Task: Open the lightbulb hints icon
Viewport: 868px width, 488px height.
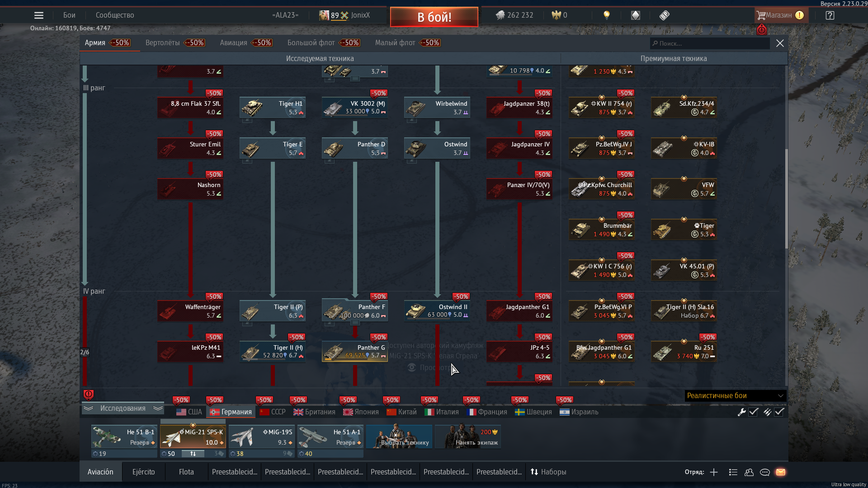Action: pyautogui.click(x=607, y=15)
